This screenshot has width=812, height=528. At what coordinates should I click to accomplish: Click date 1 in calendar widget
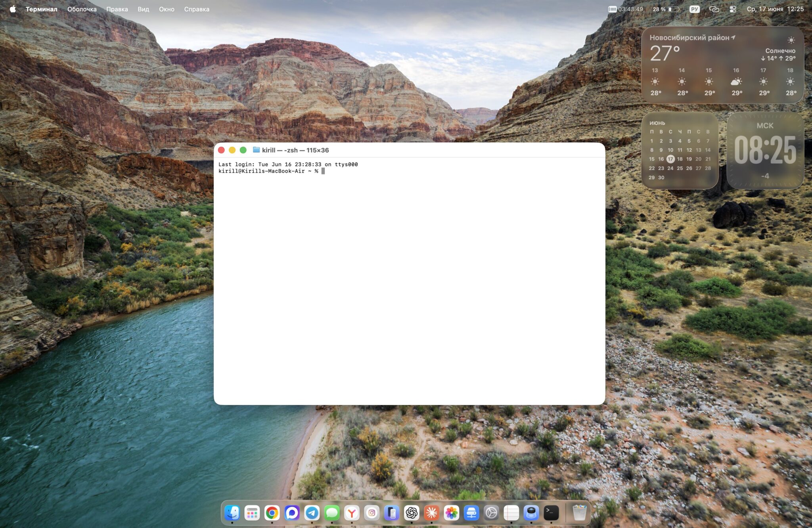652,141
